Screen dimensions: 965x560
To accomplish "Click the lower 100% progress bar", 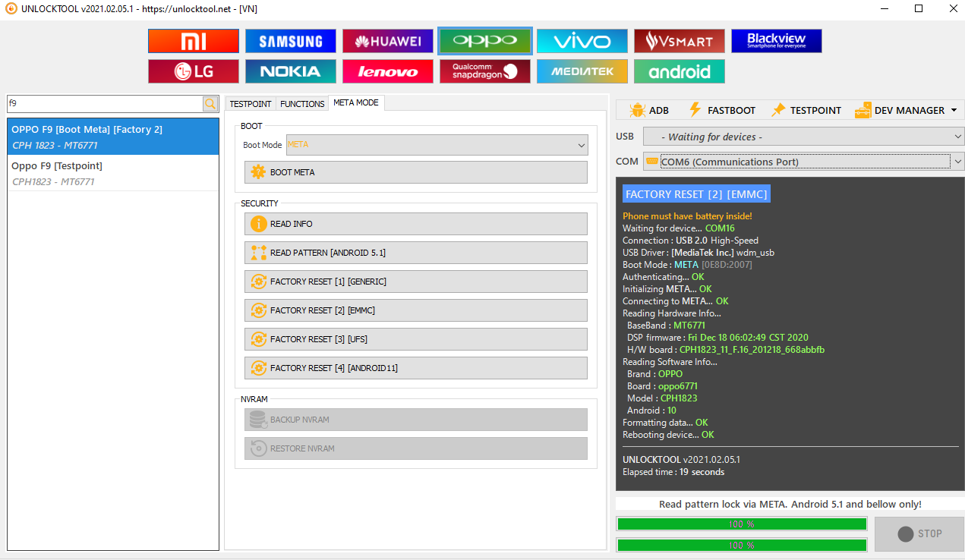I will 742,545.
